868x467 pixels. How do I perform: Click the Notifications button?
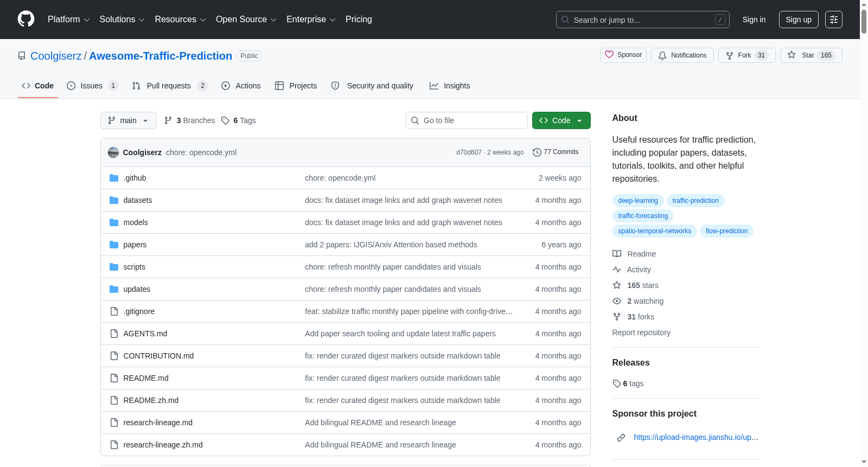click(682, 55)
